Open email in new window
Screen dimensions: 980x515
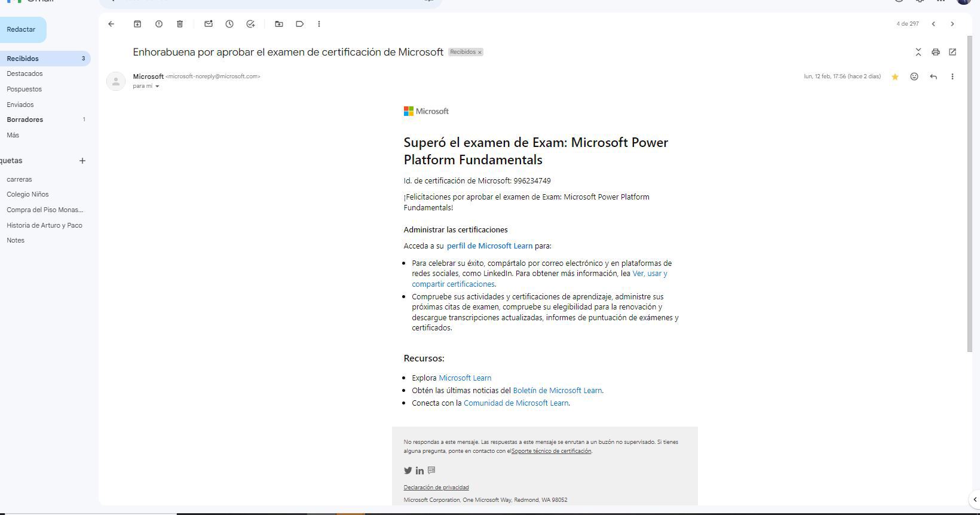[x=953, y=52]
